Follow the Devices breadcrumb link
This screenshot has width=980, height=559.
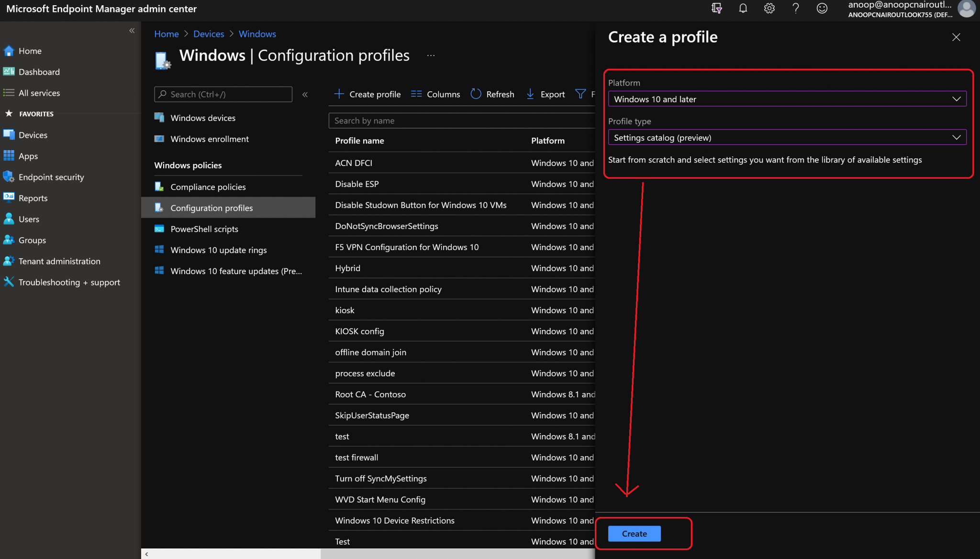point(209,34)
